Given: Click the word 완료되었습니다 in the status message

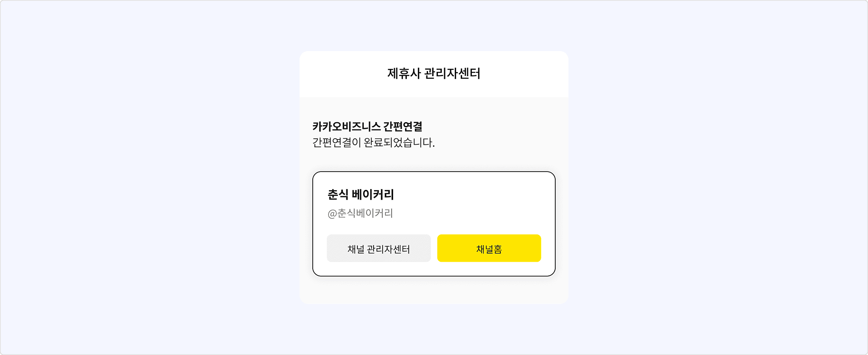Looking at the screenshot, I should (399, 143).
